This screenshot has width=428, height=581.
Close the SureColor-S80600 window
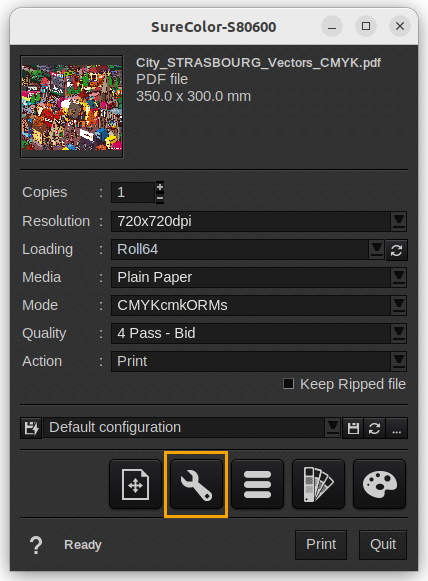pos(400,26)
